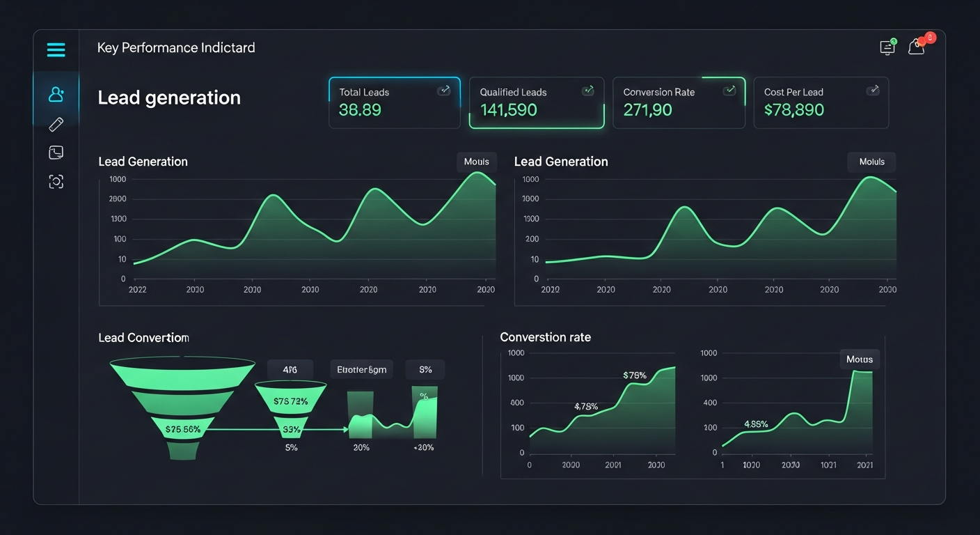980x535 pixels.
Task: Open notifications via the bell icon
Action: (917, 47)
